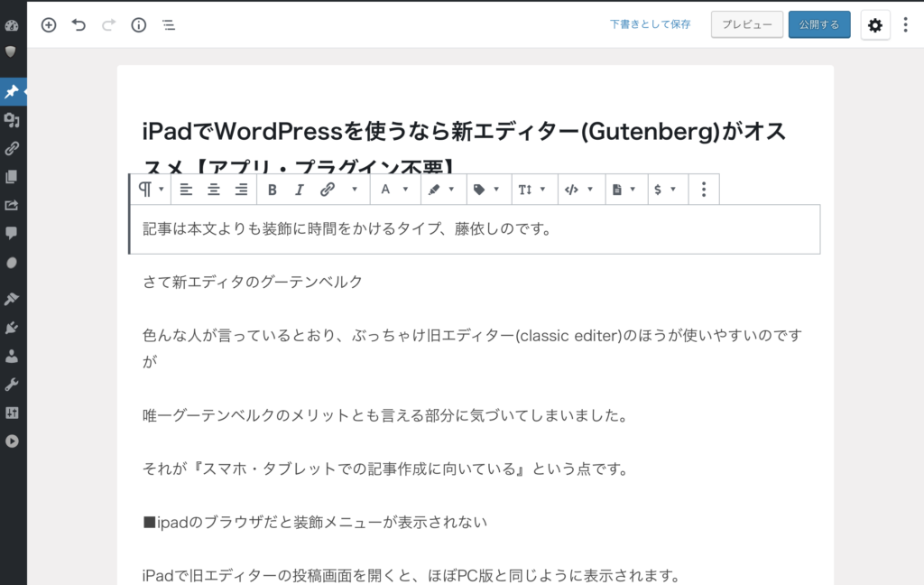Image resolution: width=924 pixels, height=585 pixels.
Task: Open the settings gear panel
Action: point(875,24)
